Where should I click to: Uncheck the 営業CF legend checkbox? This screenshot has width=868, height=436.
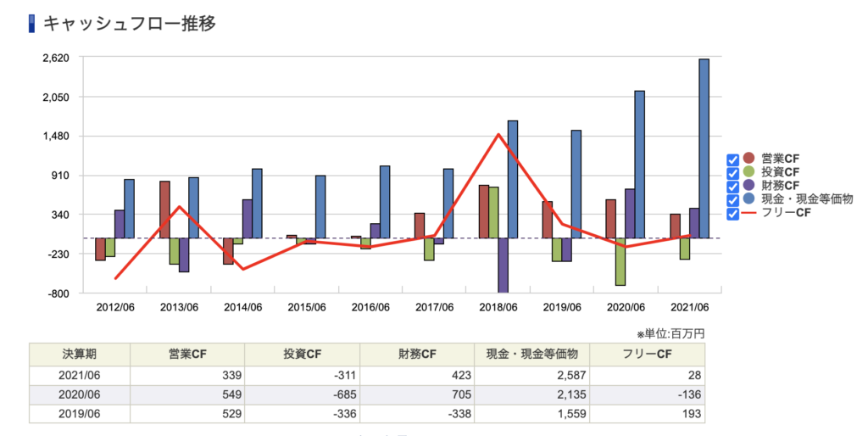click(x=732, y=160)
